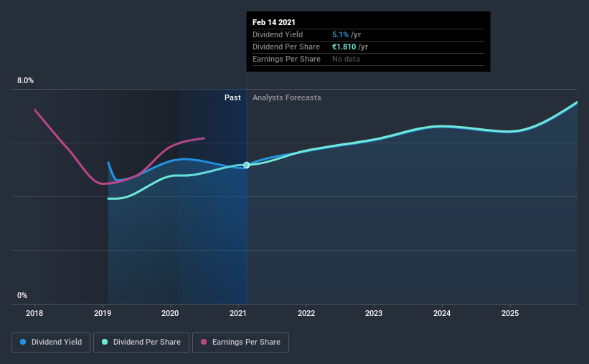Viewport: 589px width, 364px height.
Task: Select the 2021 x-axis label
Action: [x=238, y=313]
